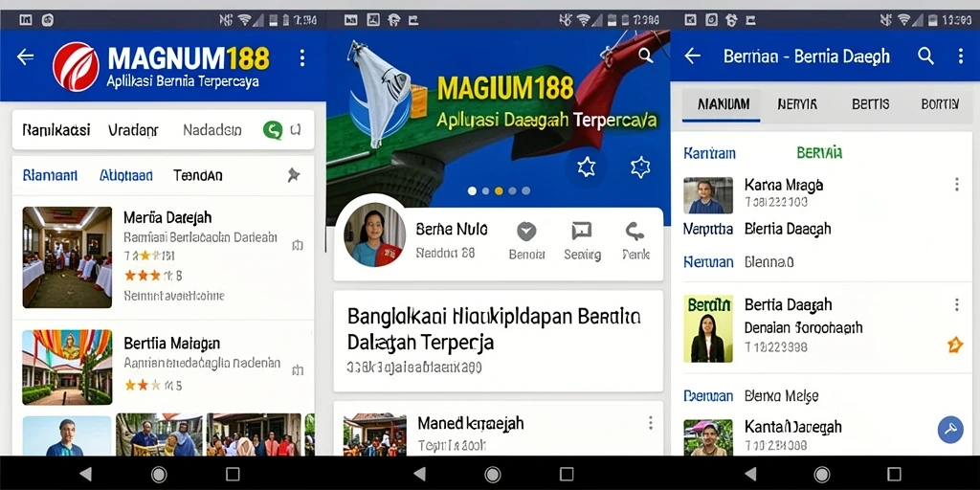Open overflow menu in MAGNUM188 header
Image resolution: width=980 pixels, height=490 pixels.
coord(302,58)
